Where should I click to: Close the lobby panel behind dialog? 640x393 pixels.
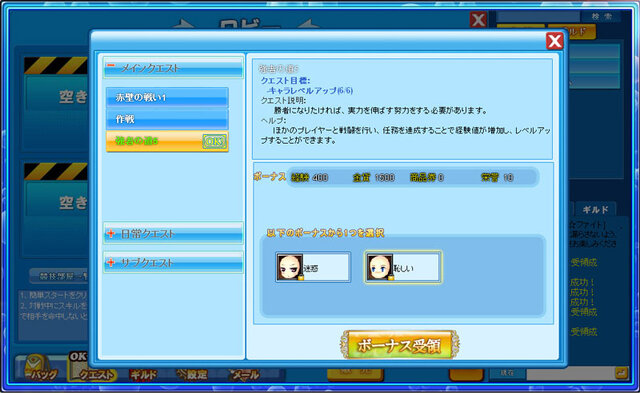coord(478,19)
